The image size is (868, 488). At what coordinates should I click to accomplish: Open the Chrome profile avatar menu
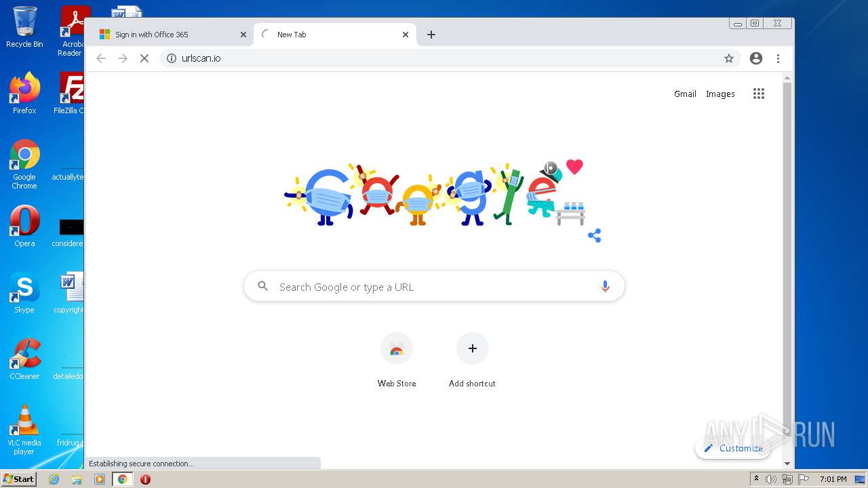(756, 58)
